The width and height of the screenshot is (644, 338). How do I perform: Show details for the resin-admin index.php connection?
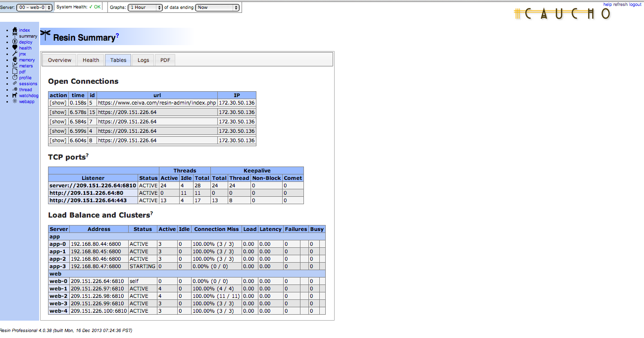click(x=58, y=103)
